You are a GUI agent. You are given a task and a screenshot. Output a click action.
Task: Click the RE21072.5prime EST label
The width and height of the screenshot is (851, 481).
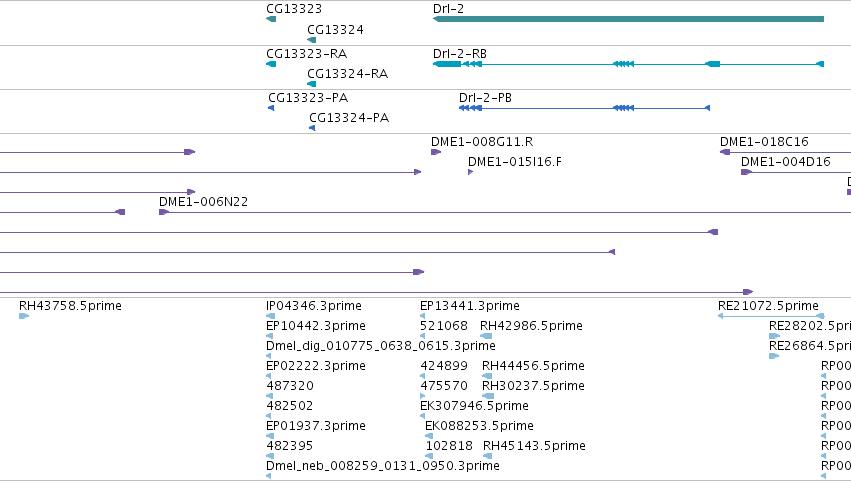tap(768, 306)
